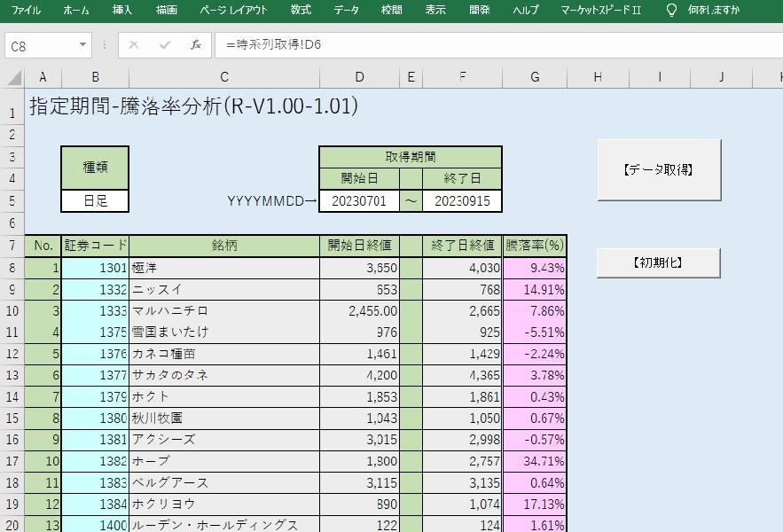783x532 pixels.
Task: Click the select-all corner triangle
Action: click(x=13, y=77)
